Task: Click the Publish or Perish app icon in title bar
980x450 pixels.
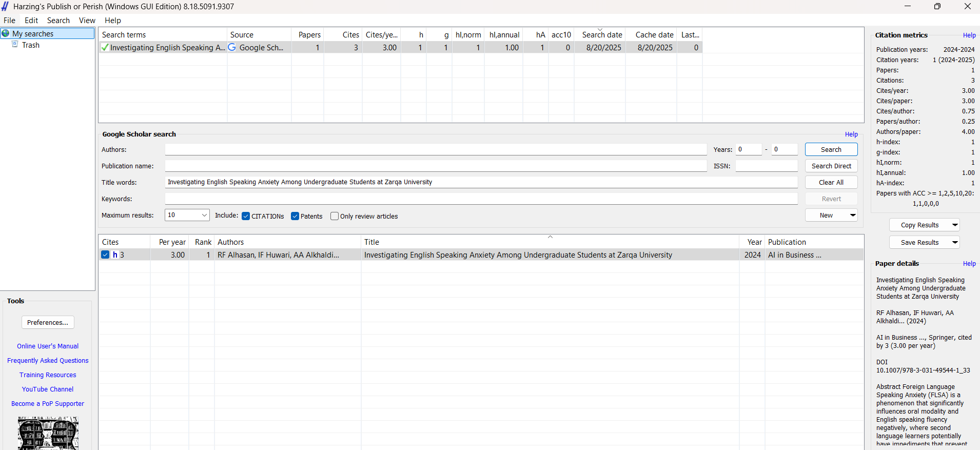Action: click(x=5, y=6)
